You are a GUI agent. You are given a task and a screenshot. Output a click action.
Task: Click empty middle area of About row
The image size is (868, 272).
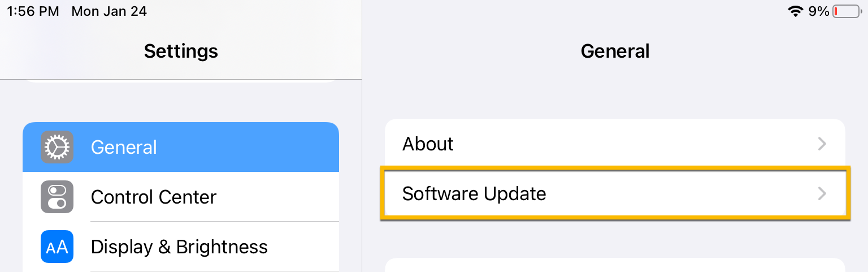tap(633, 144)
